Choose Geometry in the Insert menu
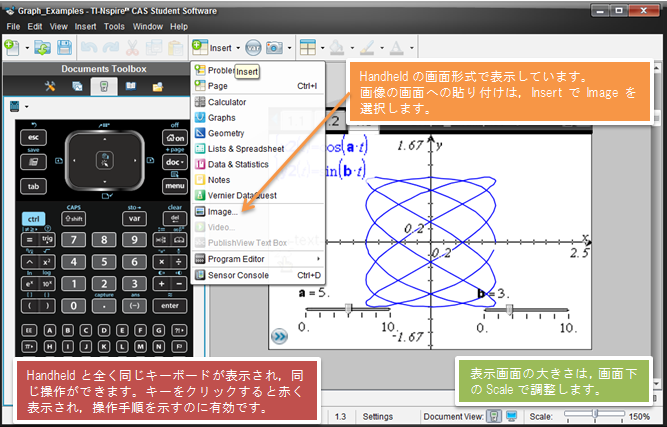The height and width of the screenshot is (427, 667). 257,133
